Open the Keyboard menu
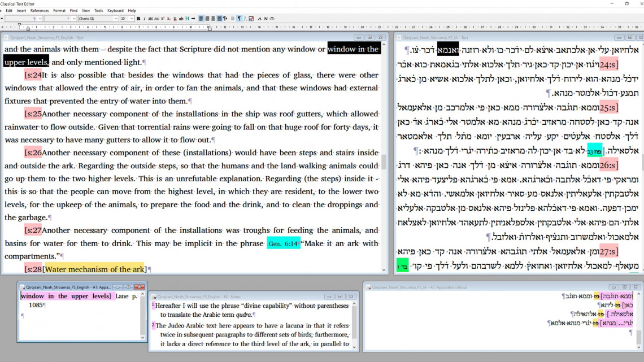This screenshot has height=362, width=644. (115, 11)
